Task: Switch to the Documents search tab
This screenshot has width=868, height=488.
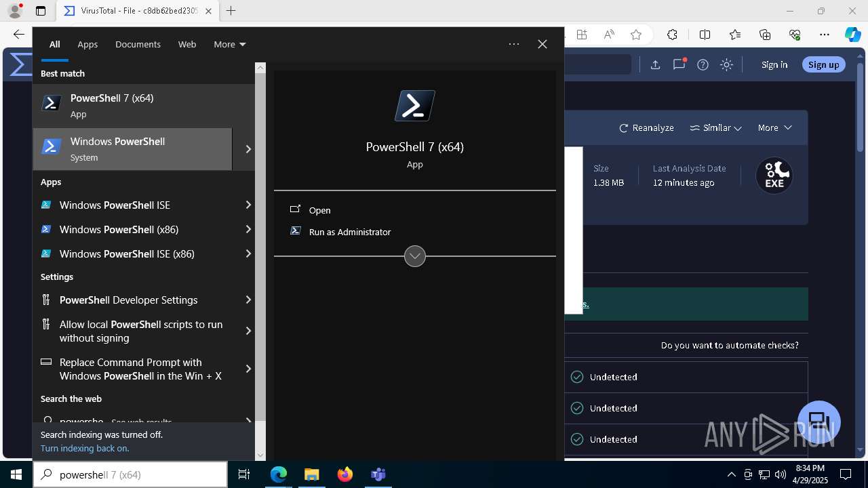Action: pyautogui.click(x=138, y=44)
